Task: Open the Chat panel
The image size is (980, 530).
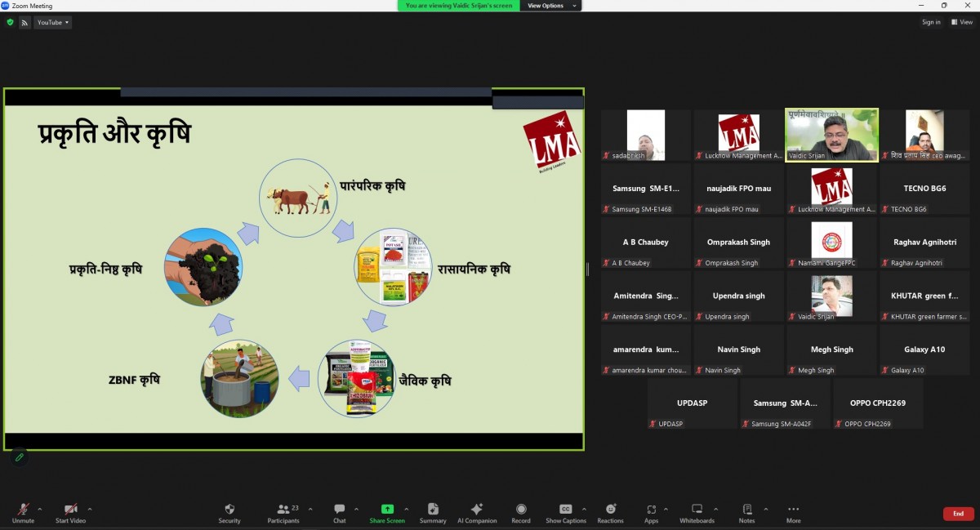Action: click(x=339, y=513)
